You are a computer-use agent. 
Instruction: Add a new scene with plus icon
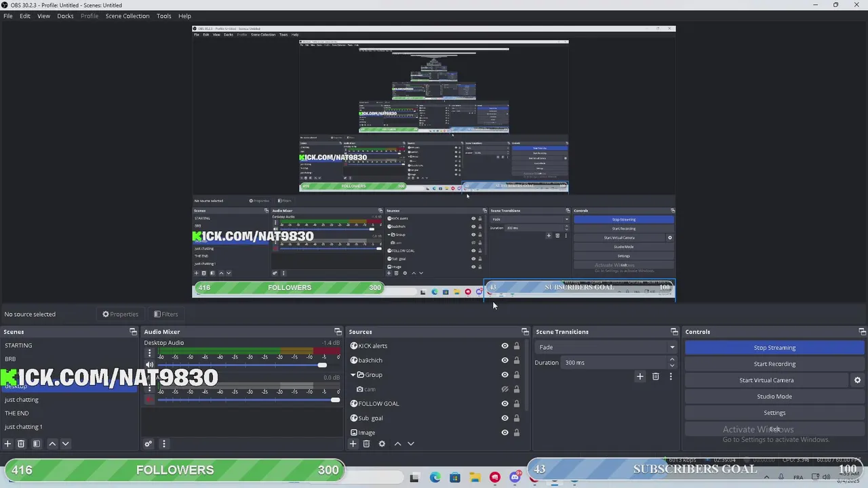point(7,444)
